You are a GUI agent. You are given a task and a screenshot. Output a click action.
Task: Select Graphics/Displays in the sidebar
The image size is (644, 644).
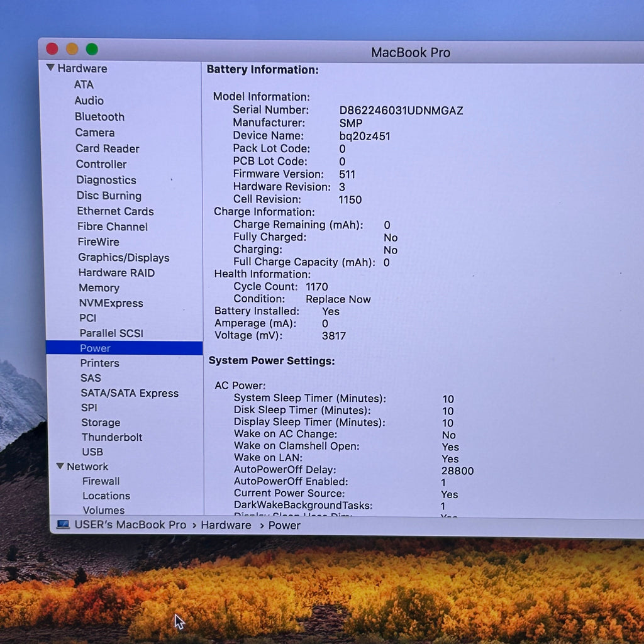(x=124, y=257)
